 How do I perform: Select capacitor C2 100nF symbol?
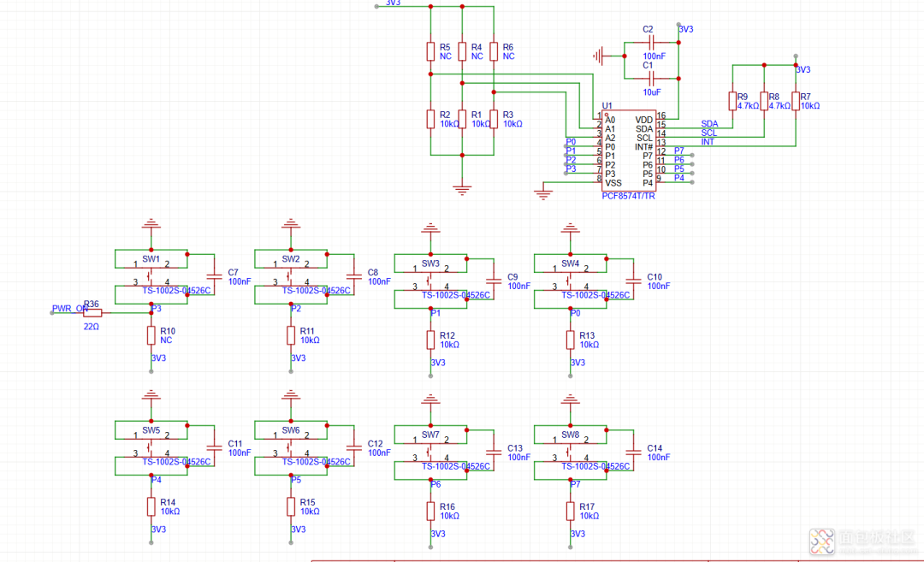[651, 42]
